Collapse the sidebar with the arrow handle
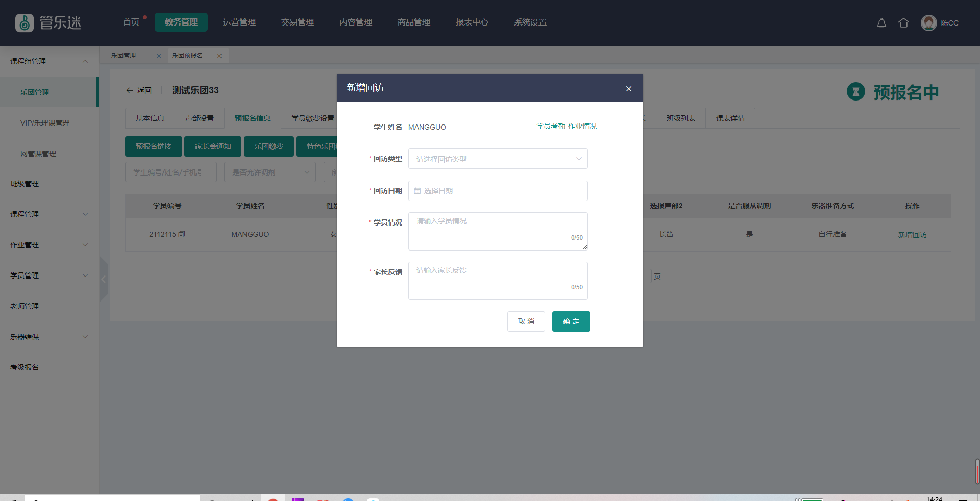 [x=104, y=279]
